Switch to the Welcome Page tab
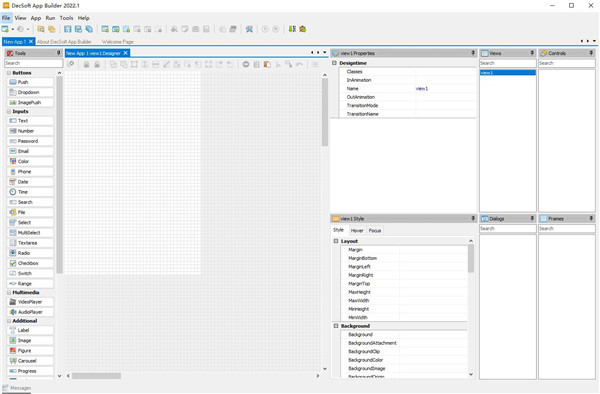 coord(117,42)
